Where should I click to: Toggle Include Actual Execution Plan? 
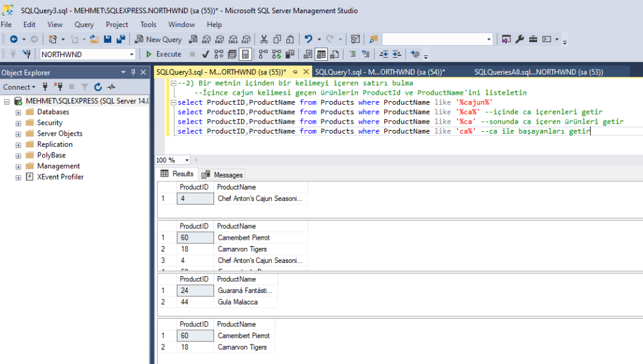(262, 55)
